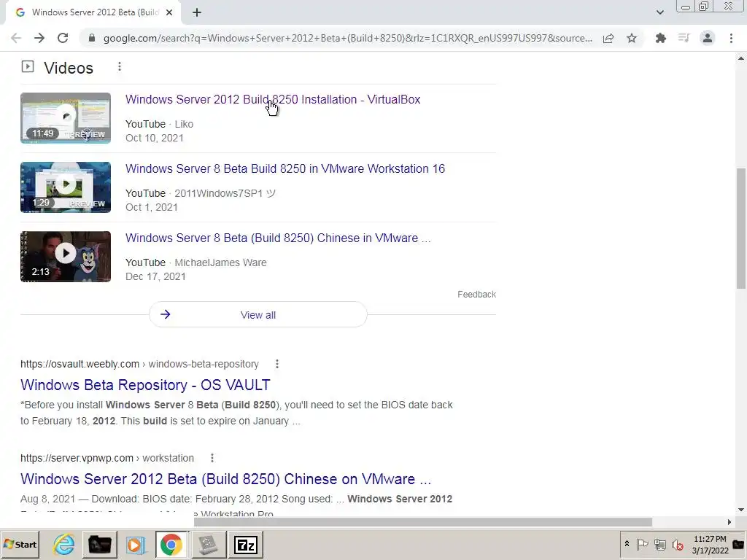Open 7-Zip from the taskbar
This screenshot has width=747, height=560.
(x=245, y=544)
